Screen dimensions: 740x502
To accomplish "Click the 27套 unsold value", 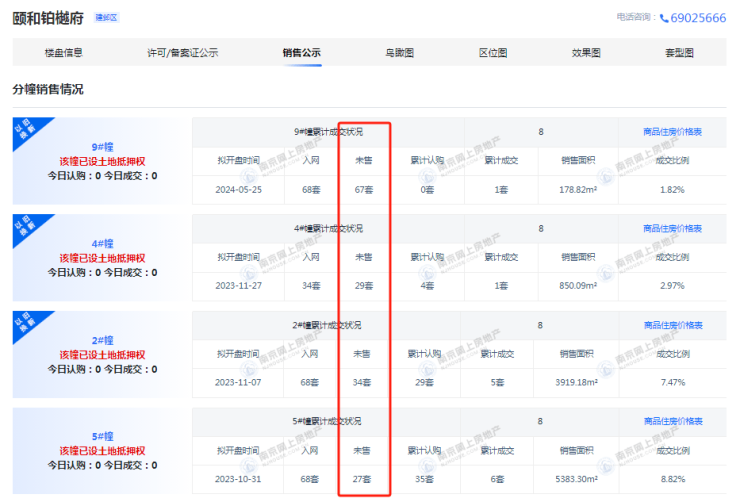I will [362, 479].
